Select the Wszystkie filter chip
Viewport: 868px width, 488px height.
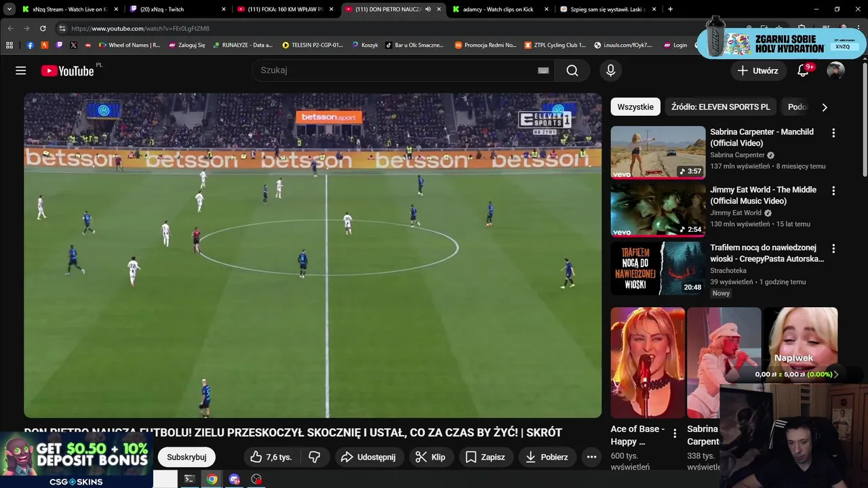[635, 107]
